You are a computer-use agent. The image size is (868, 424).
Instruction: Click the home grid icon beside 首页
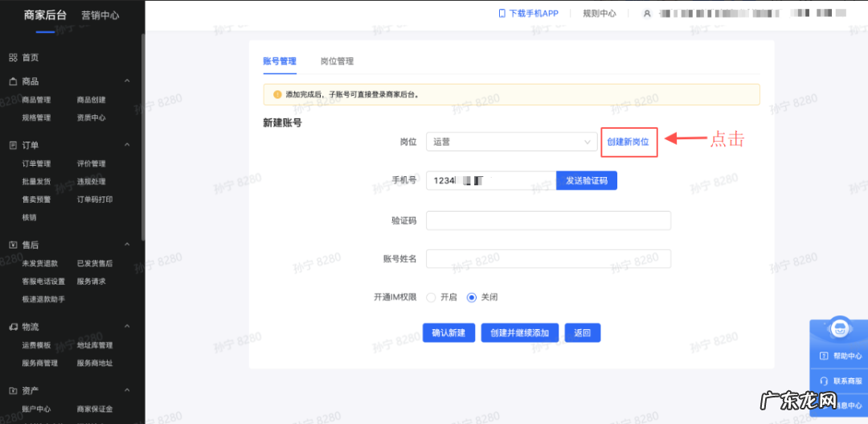click(14, 58)
